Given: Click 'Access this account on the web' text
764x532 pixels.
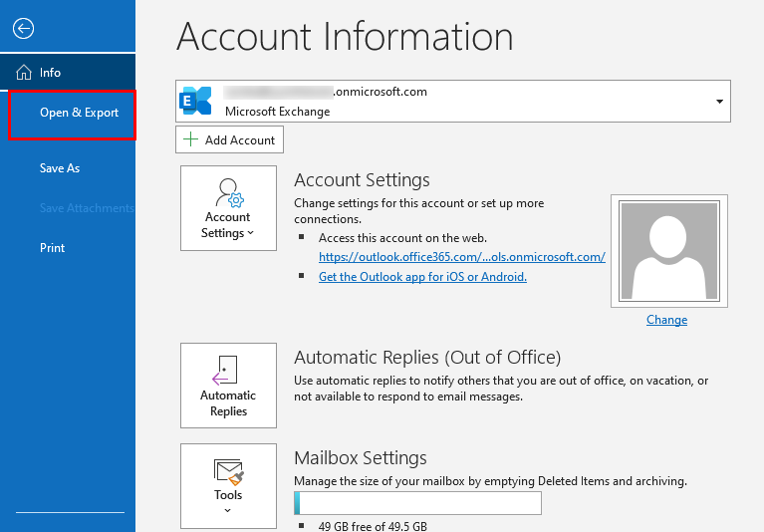Looking at the screenshot, I should click(402, 238).
